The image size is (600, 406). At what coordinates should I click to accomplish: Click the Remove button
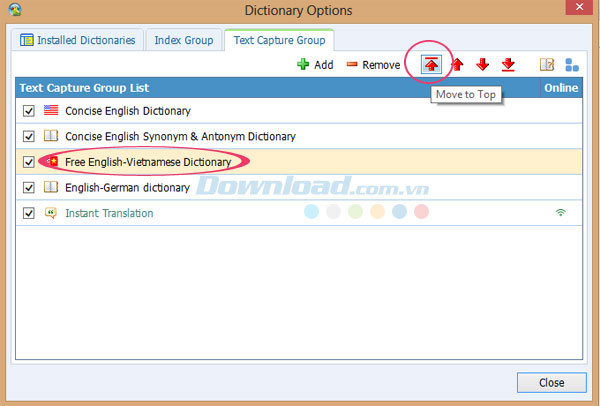[x=373, y=65]
